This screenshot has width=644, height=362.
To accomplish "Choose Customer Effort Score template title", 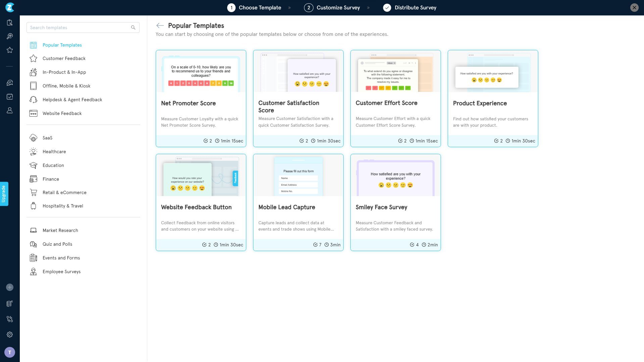I will [x=387, y=103].
